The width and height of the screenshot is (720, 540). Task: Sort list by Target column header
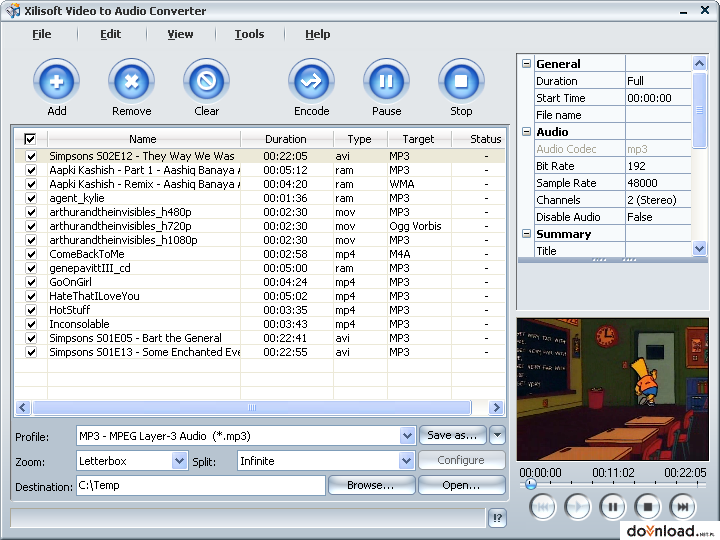pyautogui.click(x=418, y=139)
